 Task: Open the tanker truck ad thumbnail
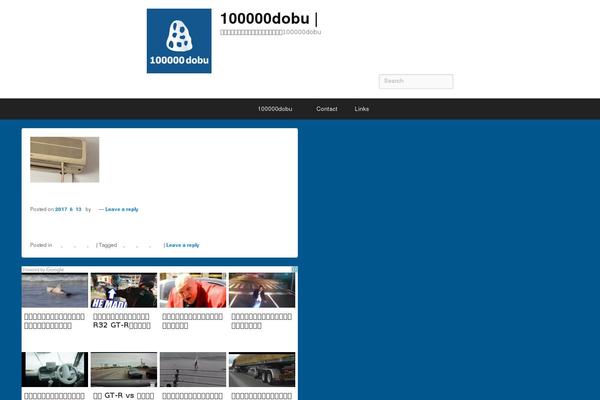tap(261, 369)
